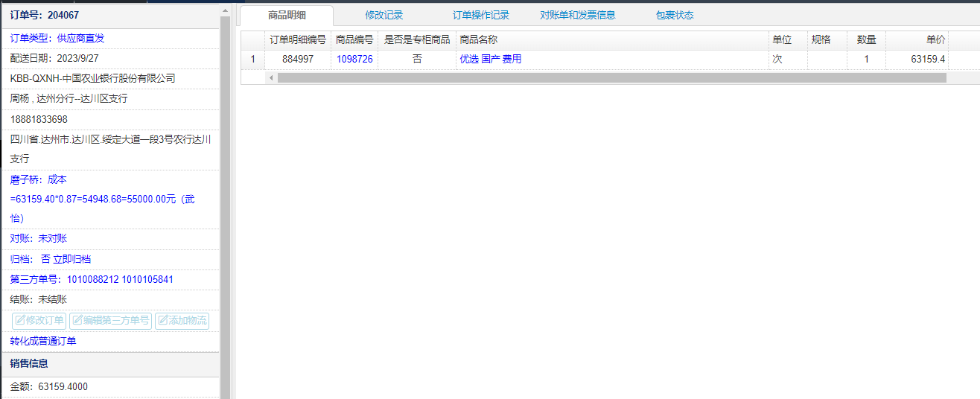Click the 结账: 未结账 status

point(38,299)
